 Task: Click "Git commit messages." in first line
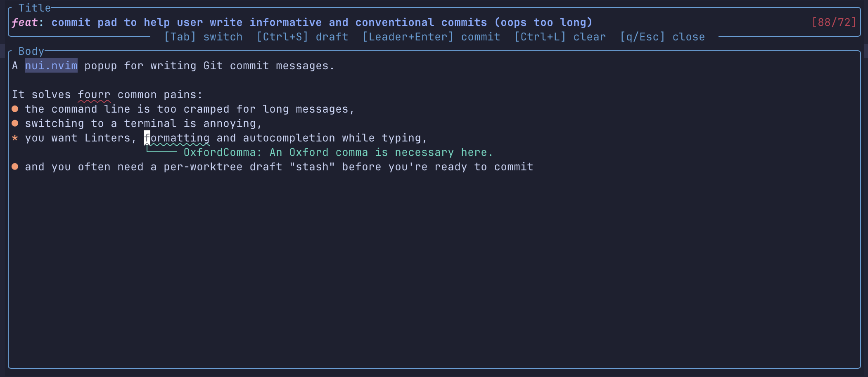(x=269, y=66)
